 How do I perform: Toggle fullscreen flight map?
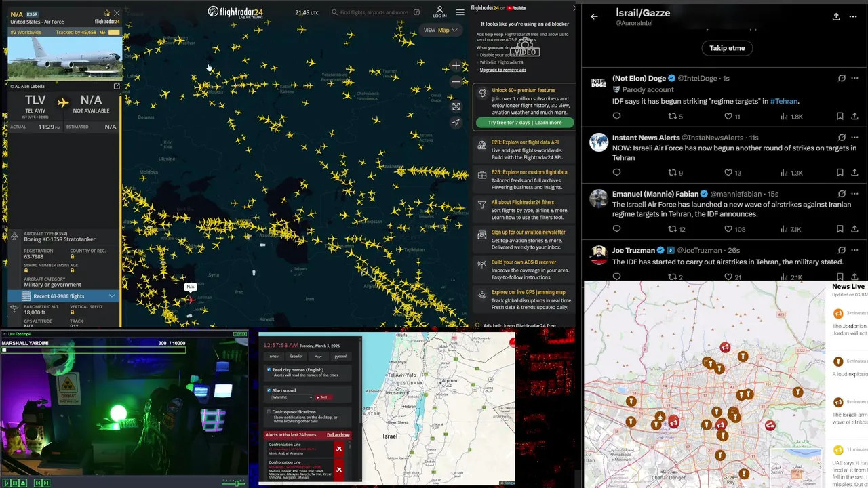click(x=456, y=106)
